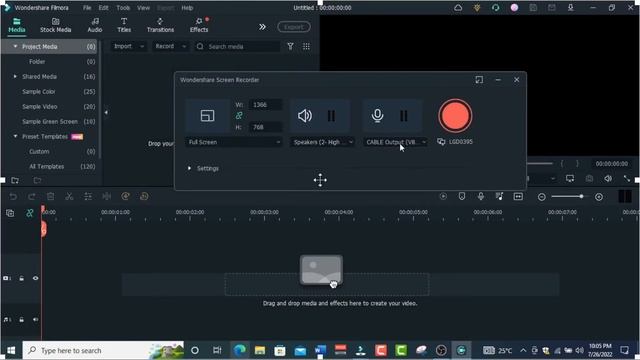Open the Record dropdown

pos(170,47)
